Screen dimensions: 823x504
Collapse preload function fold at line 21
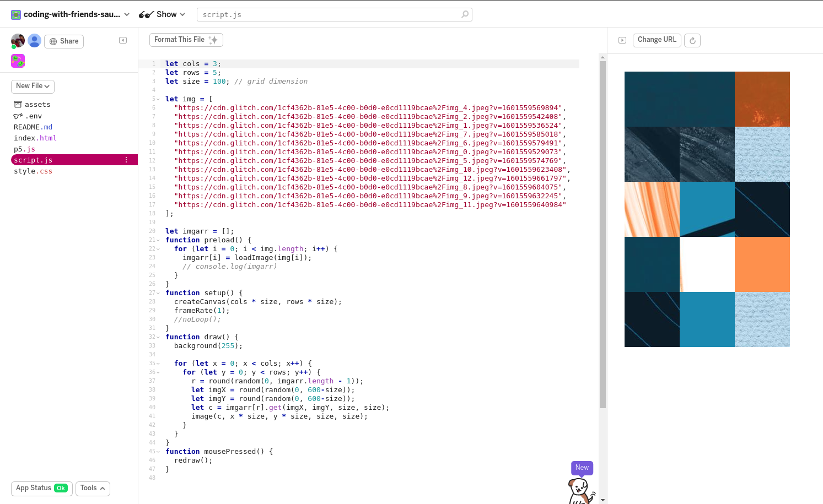[158, 240]
